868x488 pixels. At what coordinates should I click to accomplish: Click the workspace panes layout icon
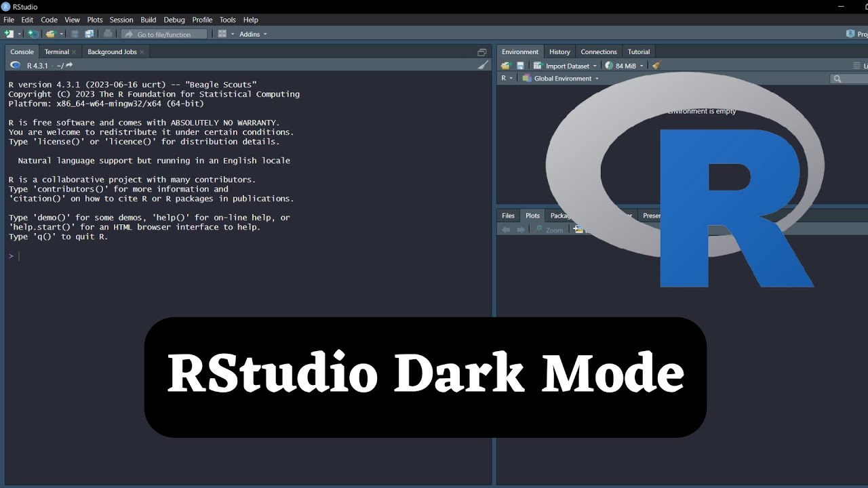point(222,34)
